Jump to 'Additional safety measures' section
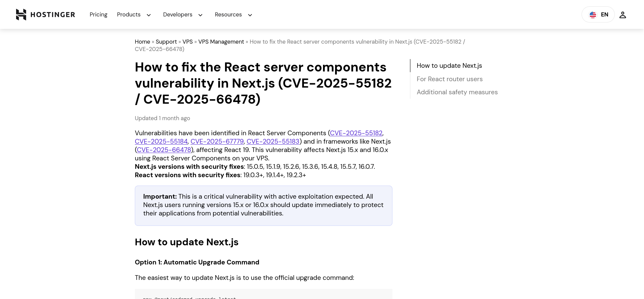 457,92
